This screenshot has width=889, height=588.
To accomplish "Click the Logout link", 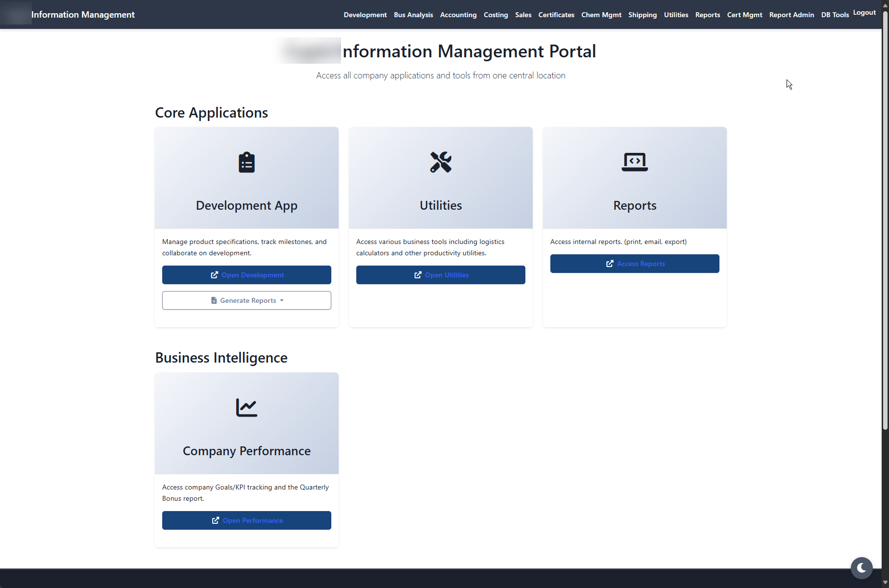I will [864, 13].
